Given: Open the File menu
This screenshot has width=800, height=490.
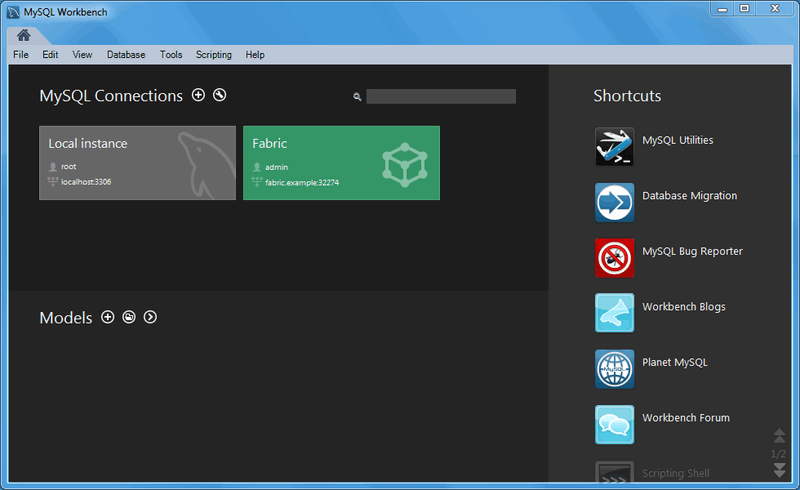Looking at the screenshot, I should tap(21, 55).
